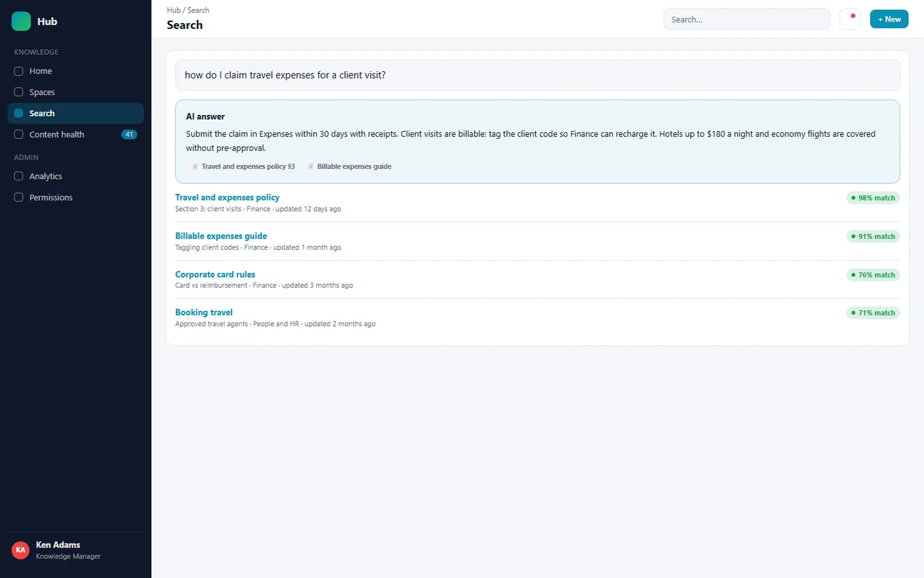924x578 pixels.
Task: Open the Corporate card rules result
Action: [215, 275]
